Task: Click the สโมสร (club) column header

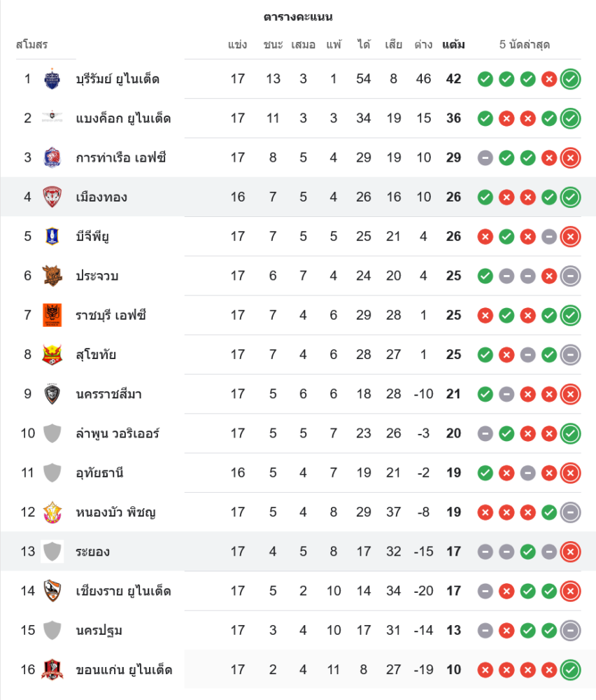Action: 31,45
